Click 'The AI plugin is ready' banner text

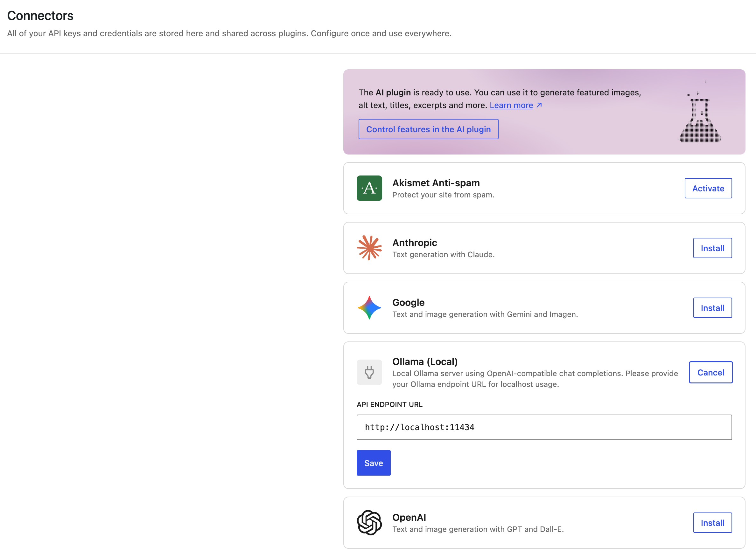[500, 99]
